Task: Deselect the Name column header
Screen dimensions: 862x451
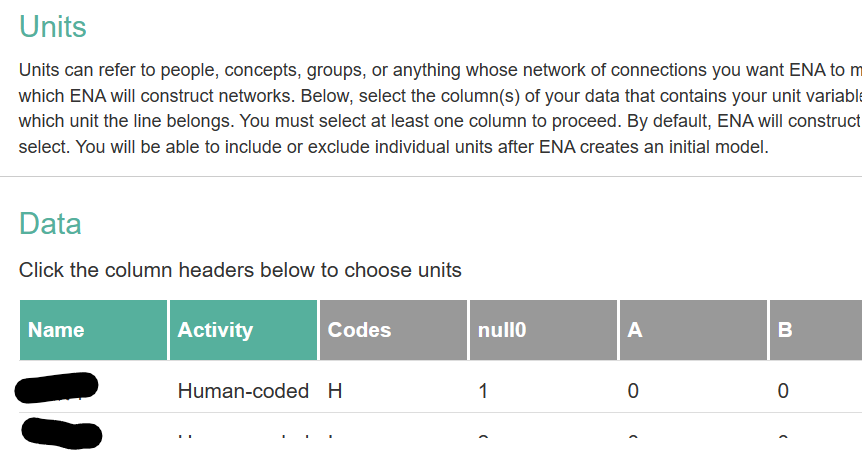Action: pos(93,330)
